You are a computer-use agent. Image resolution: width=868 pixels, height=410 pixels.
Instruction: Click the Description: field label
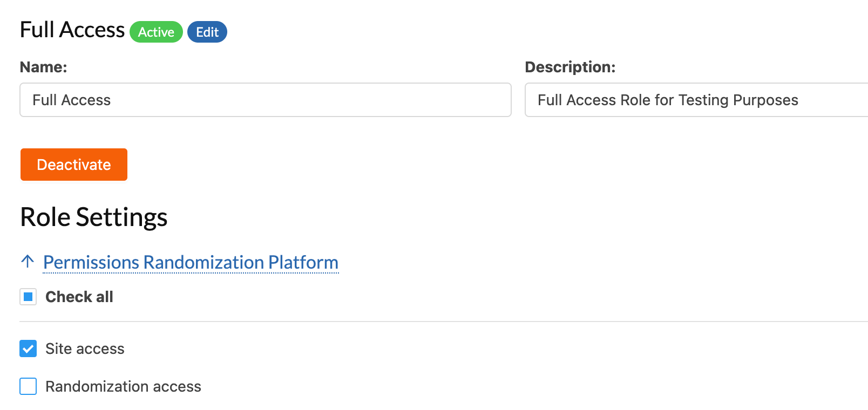tap(570, 67)
